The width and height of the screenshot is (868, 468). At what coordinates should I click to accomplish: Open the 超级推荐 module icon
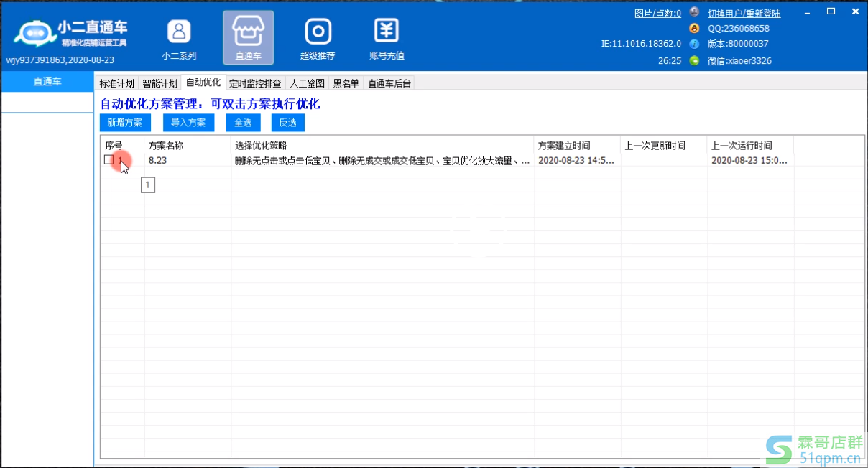coord(318,32)
